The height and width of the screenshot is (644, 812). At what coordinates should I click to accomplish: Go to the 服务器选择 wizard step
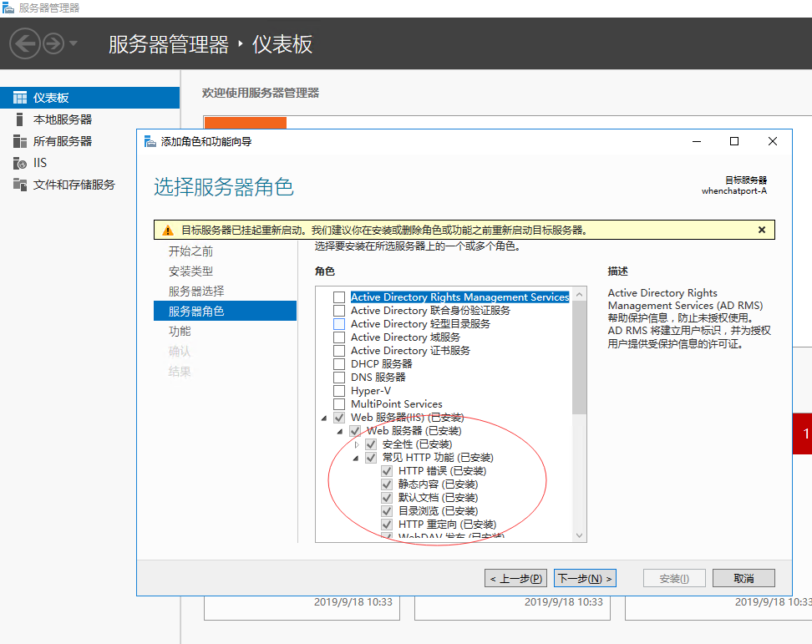coord(196,292)
